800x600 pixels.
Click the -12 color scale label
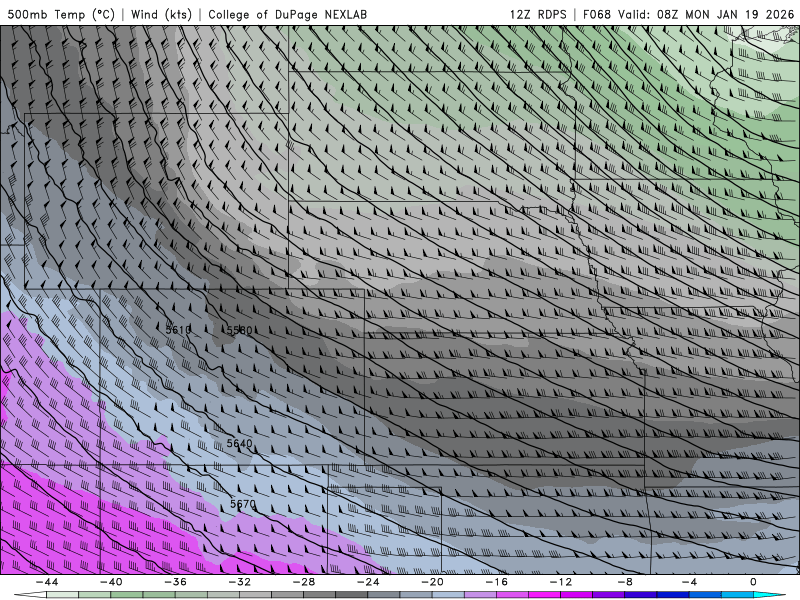click(561, 582)
